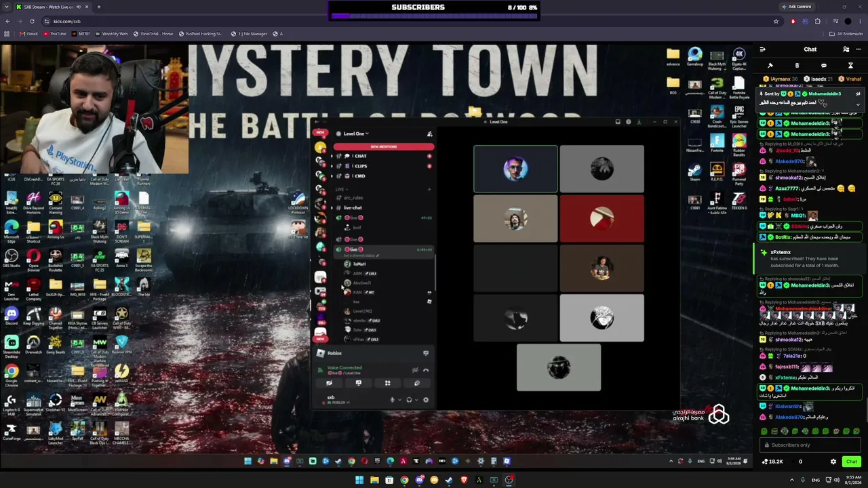Open Discord user settings gear
This screenshot has height=488, width=868.
click(426, 400)
